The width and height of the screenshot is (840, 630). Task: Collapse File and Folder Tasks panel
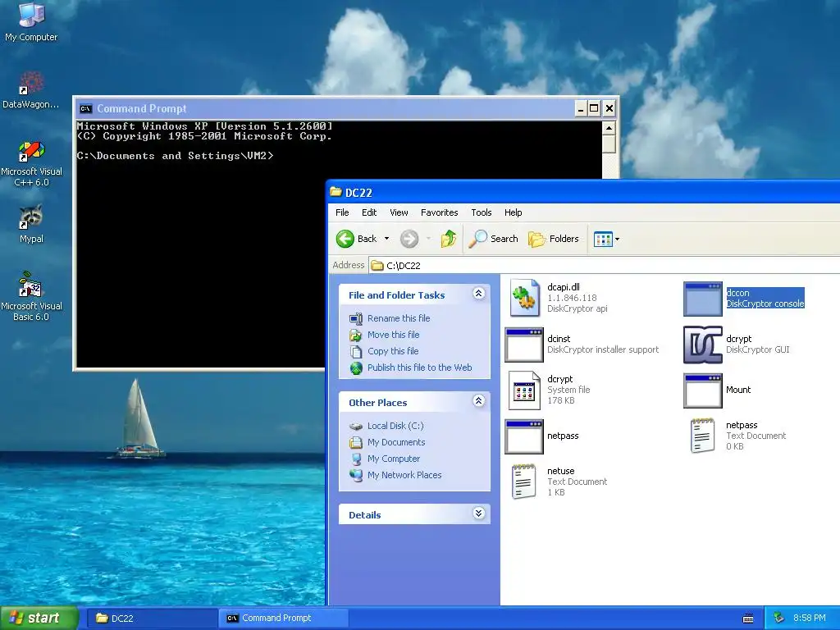pyautogui.click(x=478, y=294)
